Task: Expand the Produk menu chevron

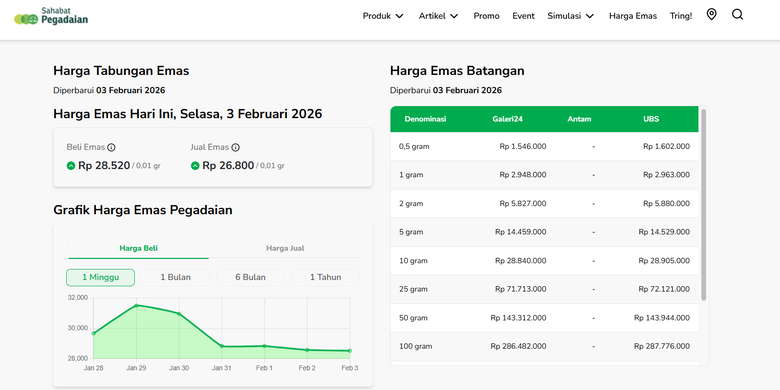Action: coord(399,16)
